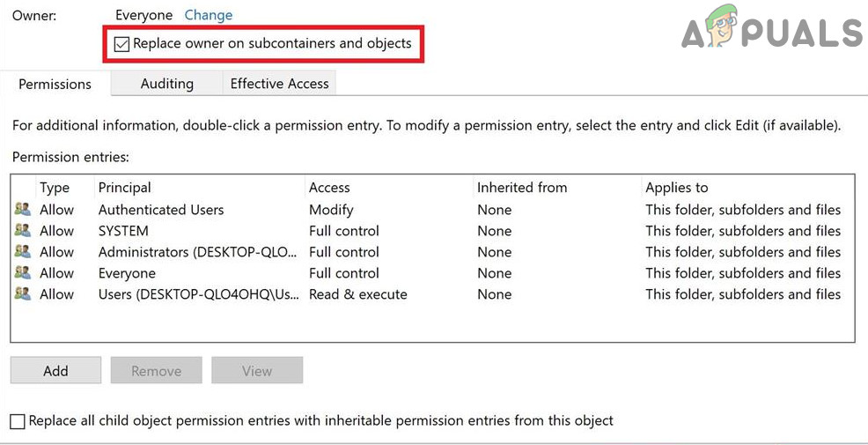Select the Authenticated Users Modify permission entry
The image size is (868, 445).
[x=161, y=210]
